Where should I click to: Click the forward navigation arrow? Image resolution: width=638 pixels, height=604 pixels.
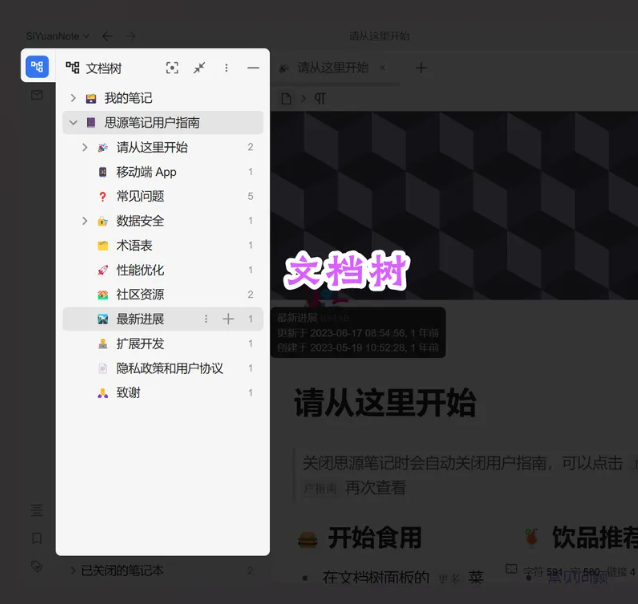click(131, 36)
